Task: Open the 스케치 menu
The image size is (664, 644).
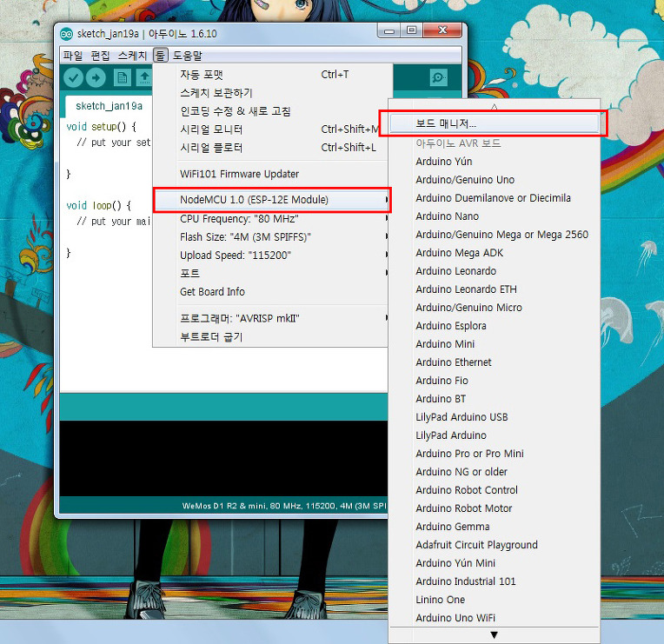Action: (x=132, y=56)
